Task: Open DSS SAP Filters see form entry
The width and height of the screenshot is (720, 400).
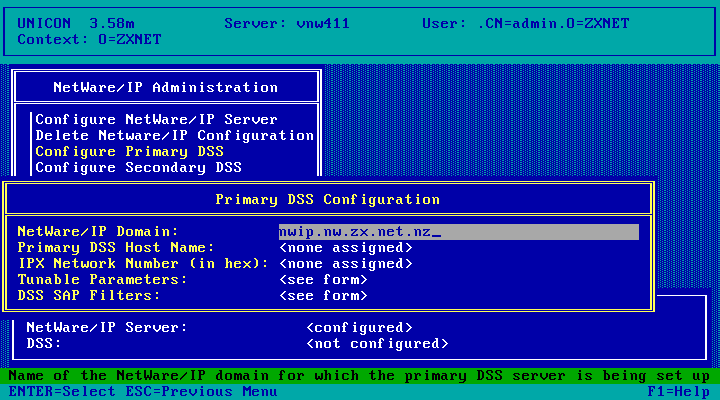Action: [x=323, y=296]
